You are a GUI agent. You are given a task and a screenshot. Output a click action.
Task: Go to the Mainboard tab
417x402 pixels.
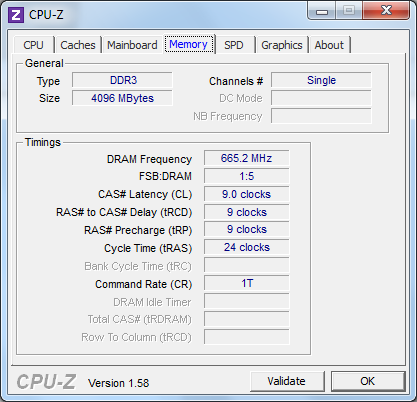click(132, 45)
